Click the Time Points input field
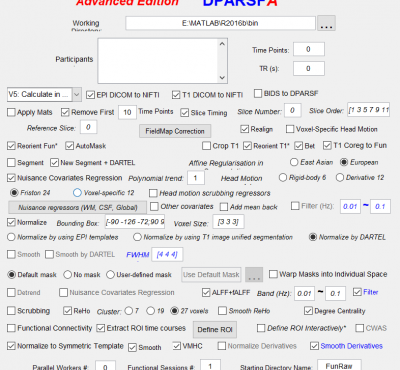The height and width of the screenshot is (370, 400). (x=309, y=49)
